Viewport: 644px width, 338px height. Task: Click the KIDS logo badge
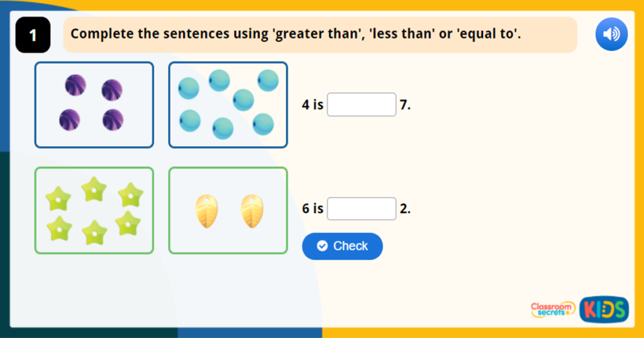[x=604, y=309]
